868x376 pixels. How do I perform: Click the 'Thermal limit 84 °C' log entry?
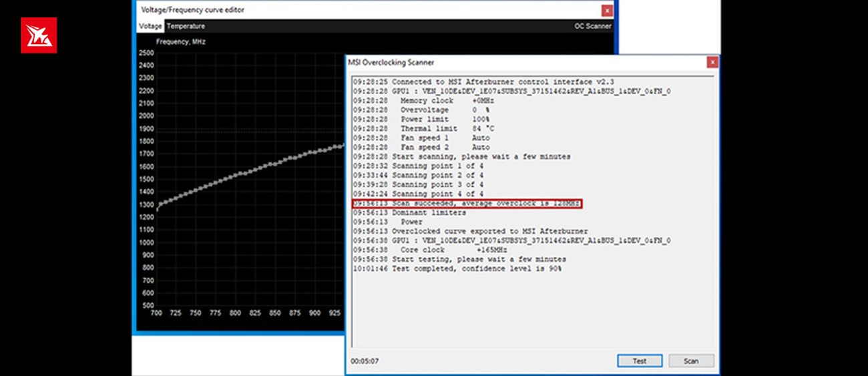pos(441,128)
